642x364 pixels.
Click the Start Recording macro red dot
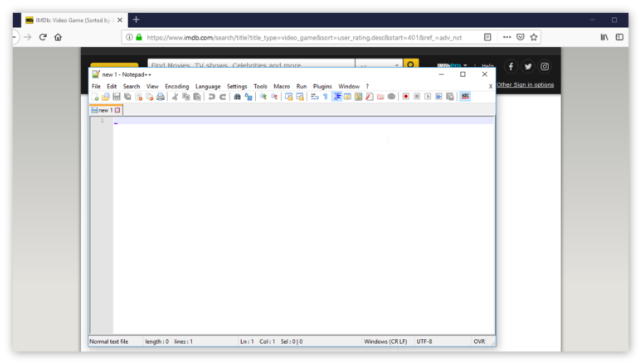click(406, 97)
